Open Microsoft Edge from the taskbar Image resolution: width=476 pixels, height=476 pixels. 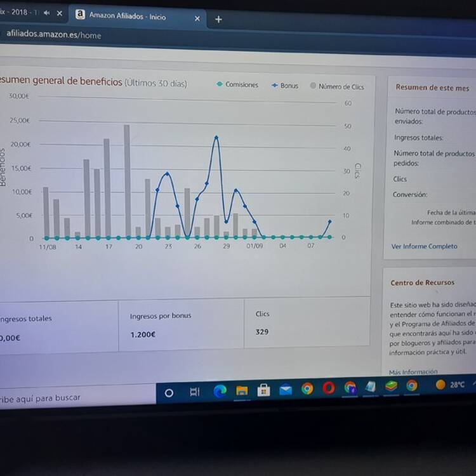pyautogui.click(x=220, y=391)
